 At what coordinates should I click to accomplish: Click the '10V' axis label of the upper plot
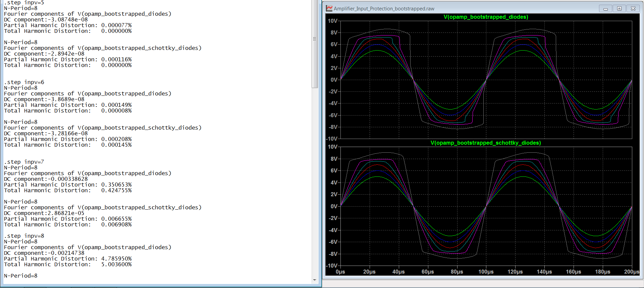[332, 21]
